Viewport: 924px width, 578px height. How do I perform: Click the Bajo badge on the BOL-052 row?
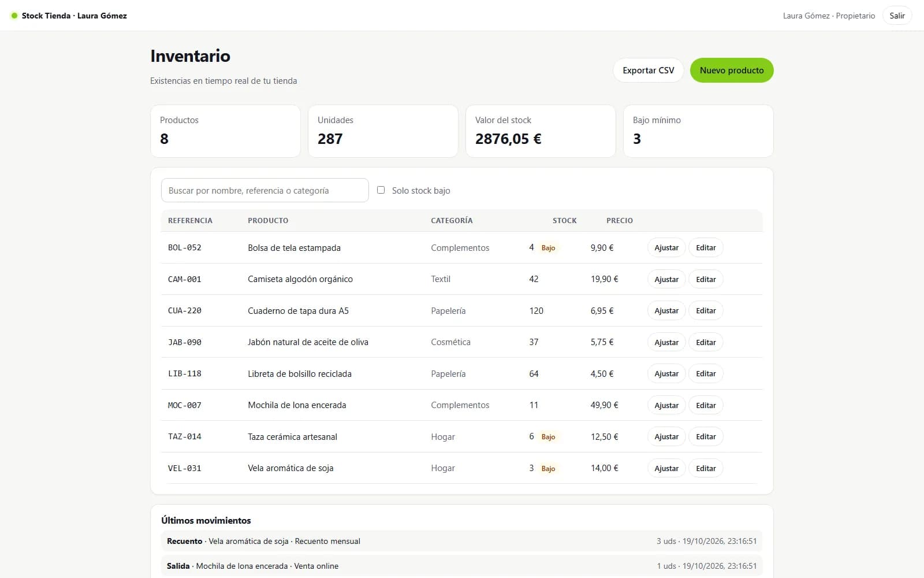548,248
